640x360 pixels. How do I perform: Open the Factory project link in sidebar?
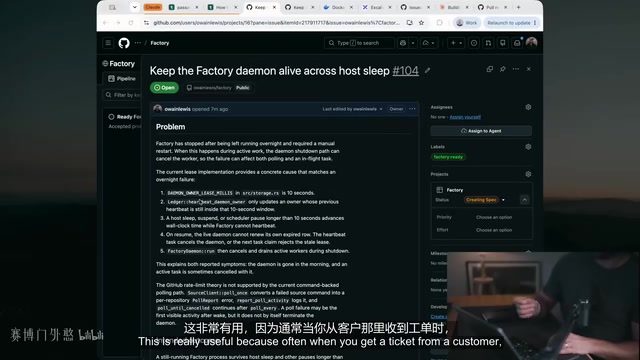click(455, 190)
